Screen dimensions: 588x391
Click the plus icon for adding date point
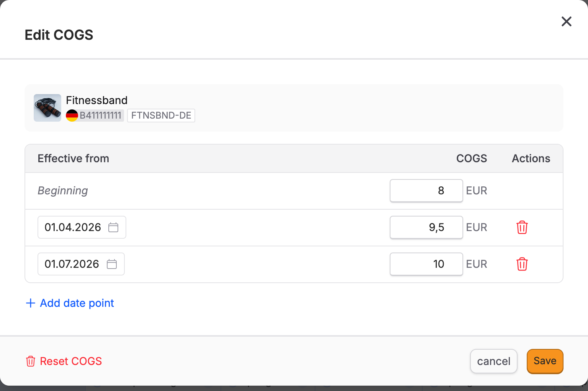click(30, 303)
